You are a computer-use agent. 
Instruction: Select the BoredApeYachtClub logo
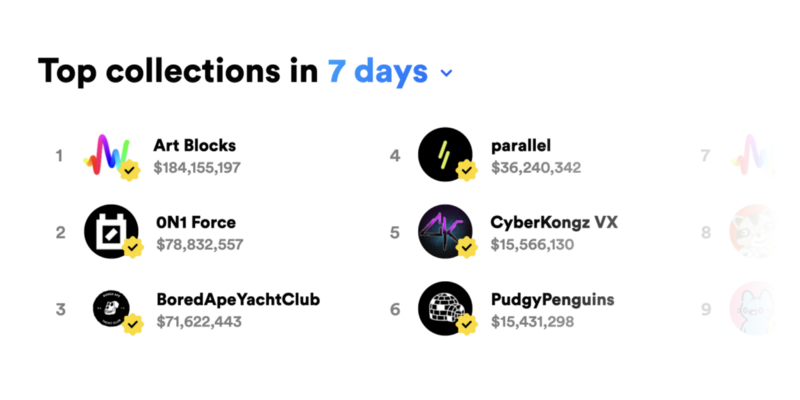[111, 309]
